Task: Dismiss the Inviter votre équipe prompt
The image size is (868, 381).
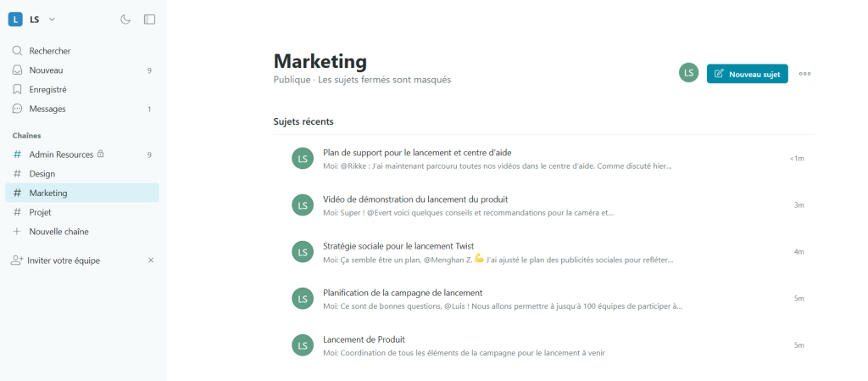Action: pyautogui.click(x=151, y=261)
